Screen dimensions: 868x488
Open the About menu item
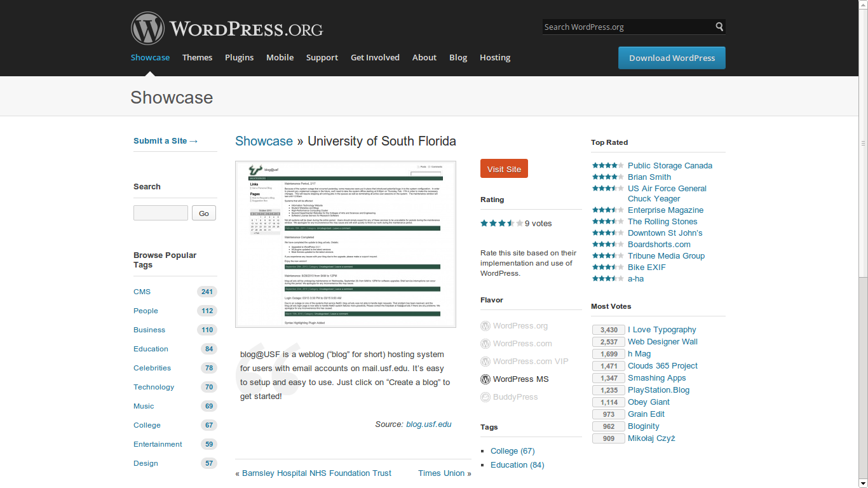coord(424,57)
